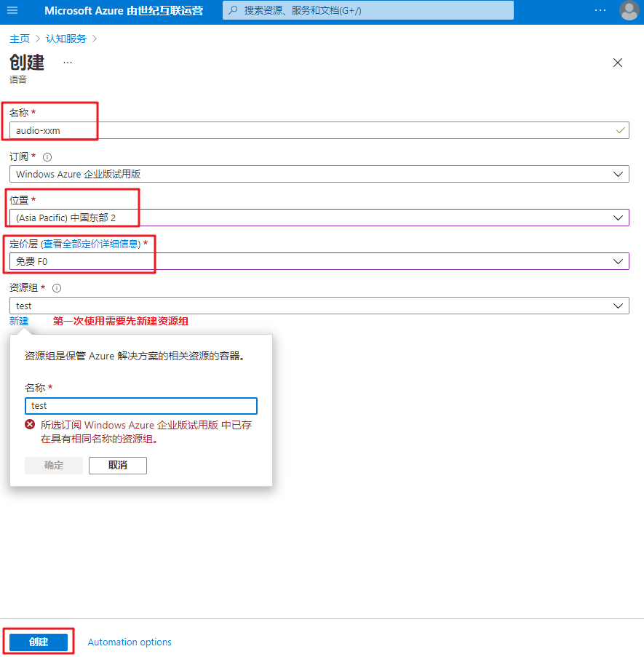Open the hamburger portal menu
Image resolution: width=644 pixels, height=657 pixels.
12,10
